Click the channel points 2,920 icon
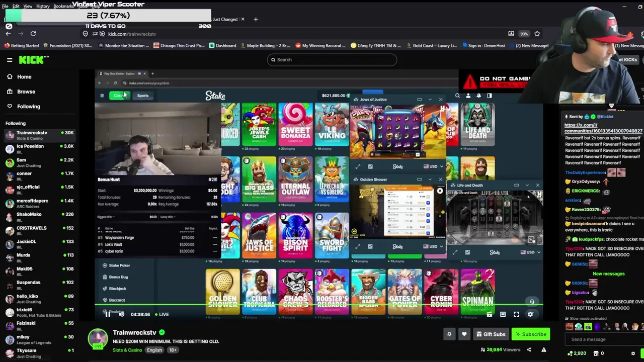This screenshot has width=644, height=362. [576, 353]
